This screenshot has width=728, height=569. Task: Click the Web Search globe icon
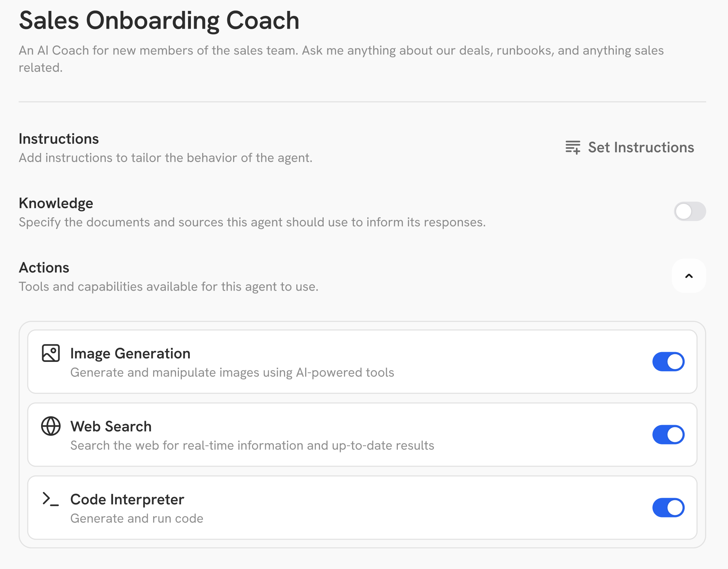click(x=51, y=426)
